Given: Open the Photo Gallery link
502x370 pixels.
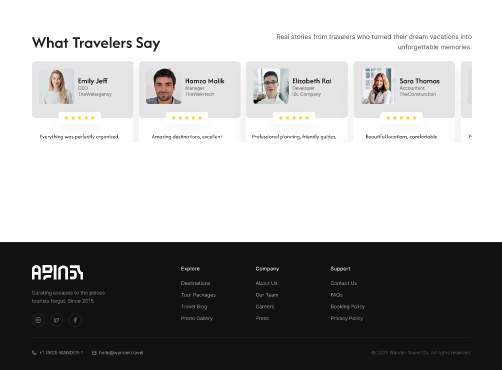Looking at the screenshot, I should pos(197,318).
